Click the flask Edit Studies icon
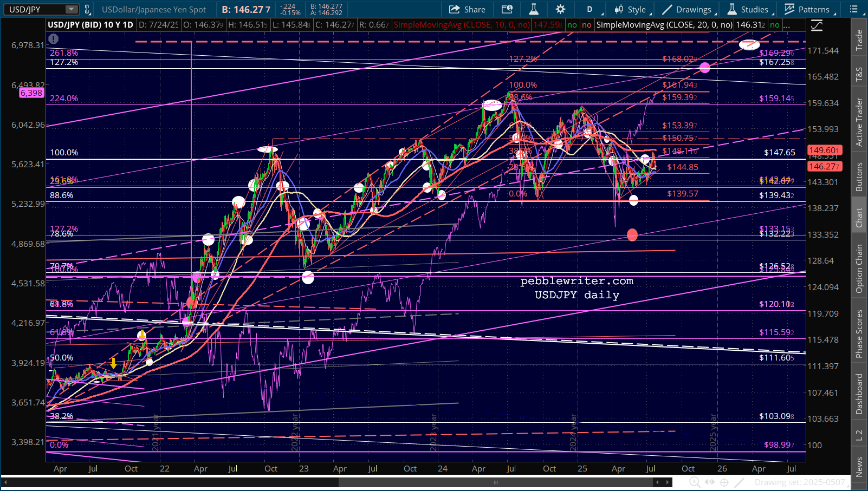This screenshot has width=868, height=491. (534, 9)
